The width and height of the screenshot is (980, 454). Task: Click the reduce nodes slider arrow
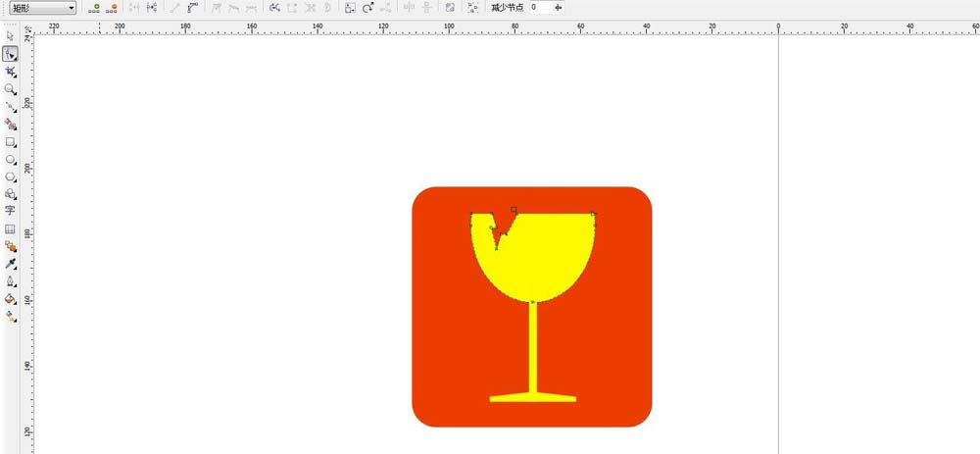coord(559,8)
